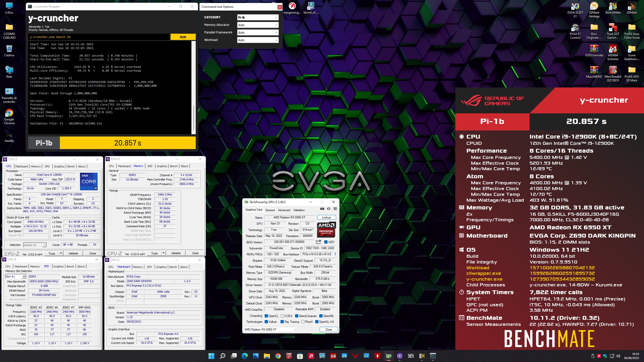Screen dimensions: 644x362
Task: Toggle the PhysX checkbox
Action: pos(303,322)
